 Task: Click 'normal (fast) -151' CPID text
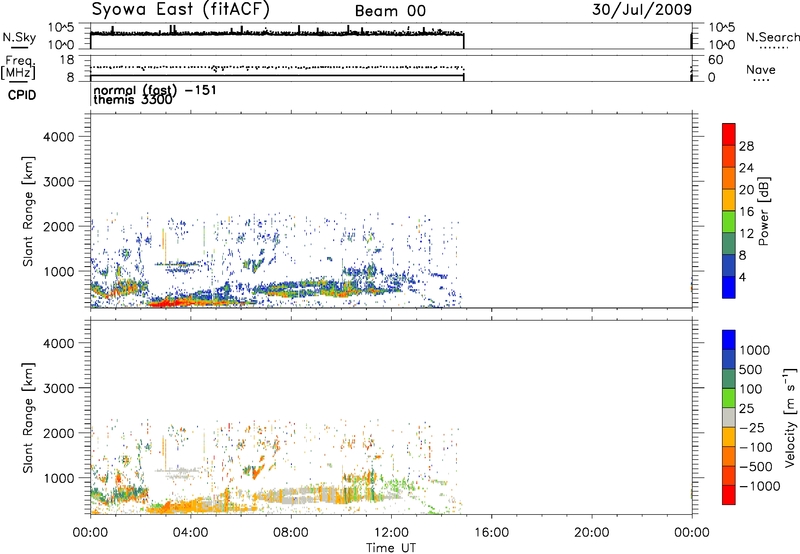click(155, 90)
